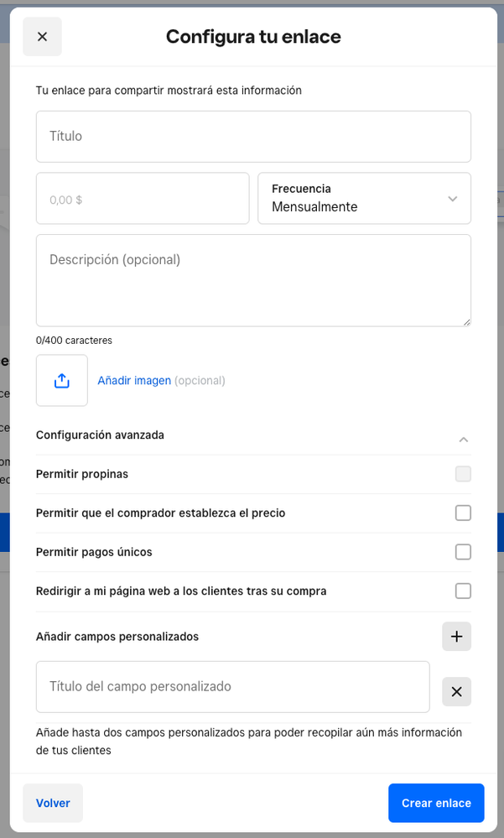Click the upload image icon box

(62, 381)
